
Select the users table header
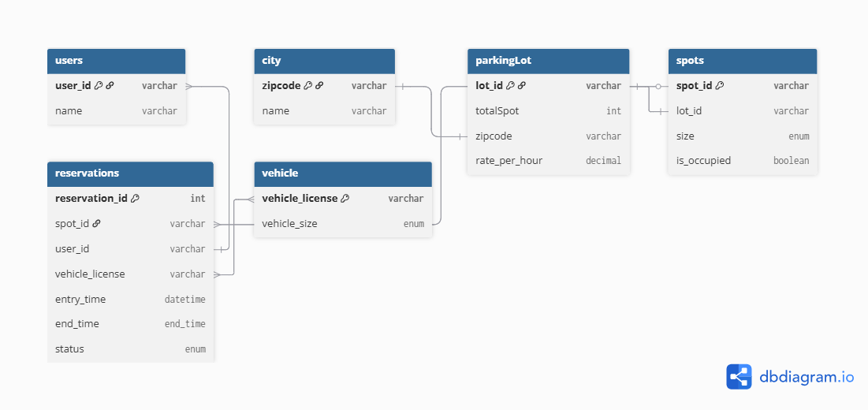(116, 61)
